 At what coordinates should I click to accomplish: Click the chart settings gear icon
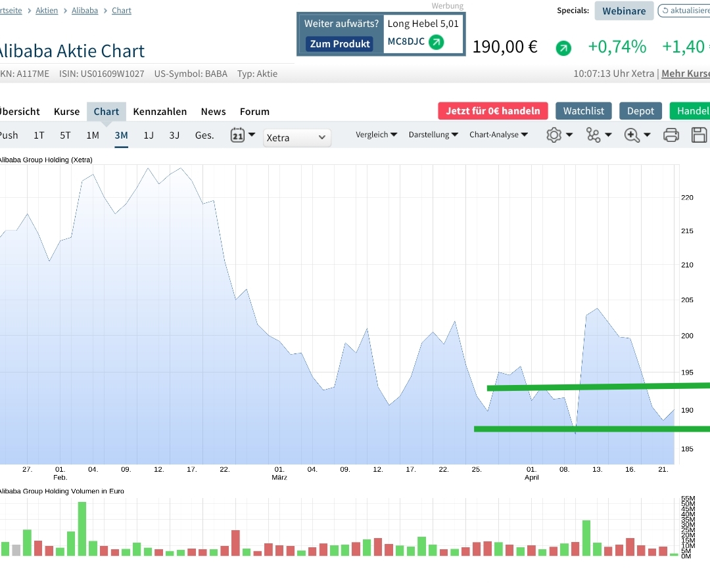[x=554, y=135]
